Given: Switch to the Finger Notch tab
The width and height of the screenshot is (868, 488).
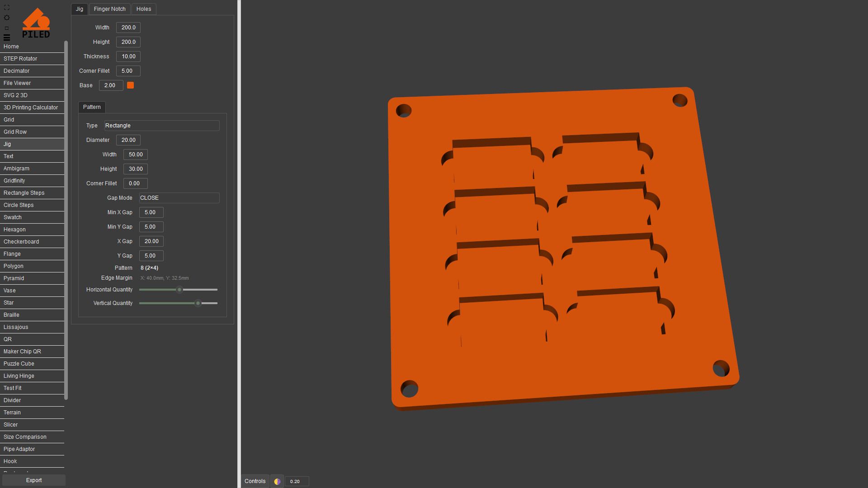Looking at the screenshot, I should (x=109, y=9).
